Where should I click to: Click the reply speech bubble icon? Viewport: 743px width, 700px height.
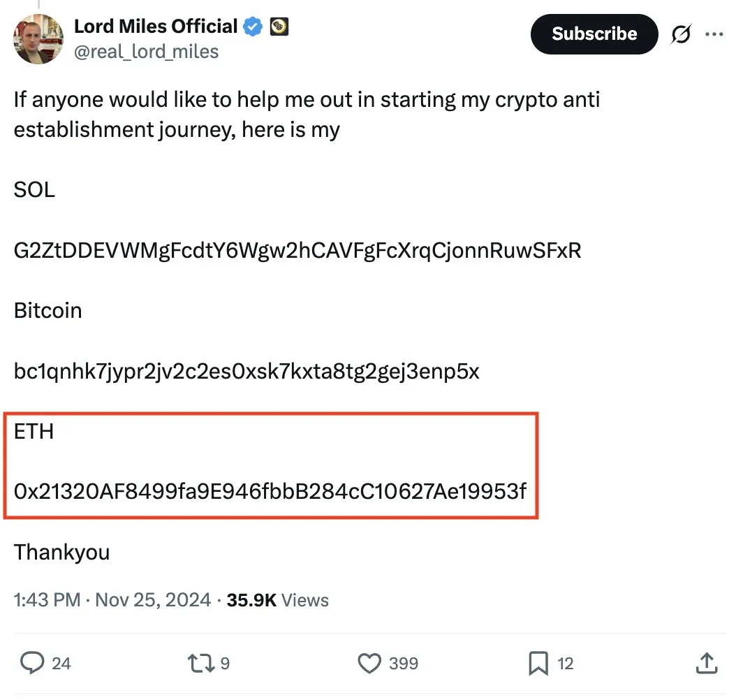click(32, 662)
